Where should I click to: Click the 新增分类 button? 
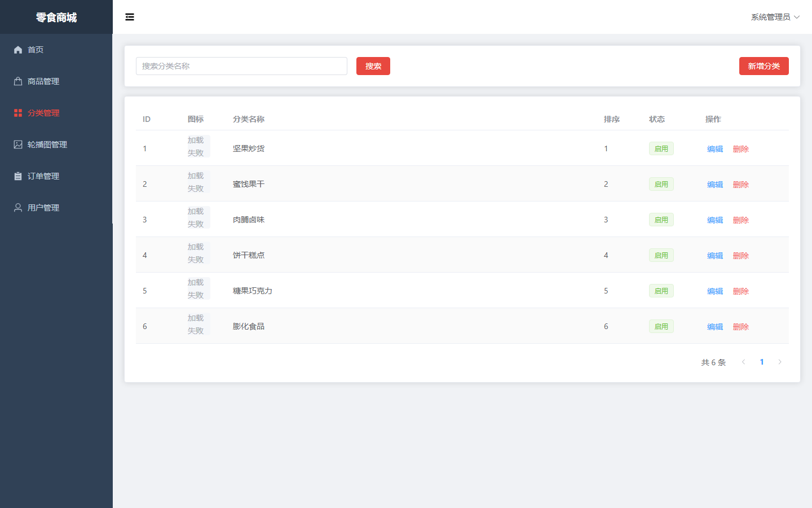(x=764, y=66)
